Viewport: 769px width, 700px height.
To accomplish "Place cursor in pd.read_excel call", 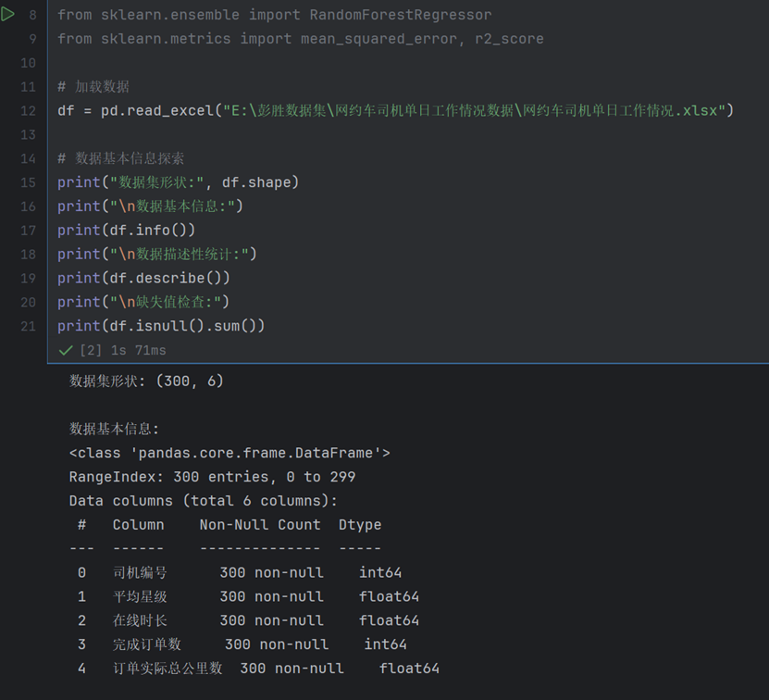I will point(157,111).
